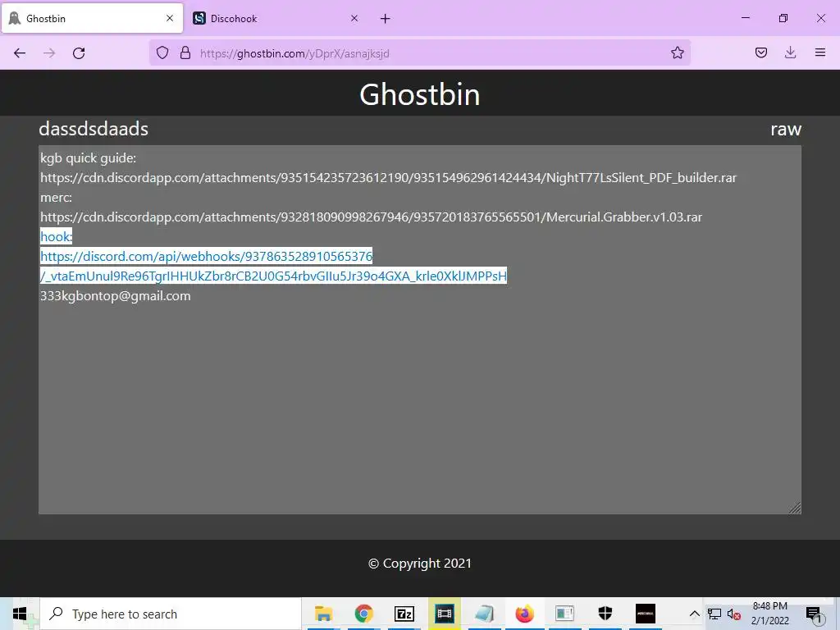840x630 pixels.
Task: Open 7-Zip from the taskbar
Action: pos(404,614)
